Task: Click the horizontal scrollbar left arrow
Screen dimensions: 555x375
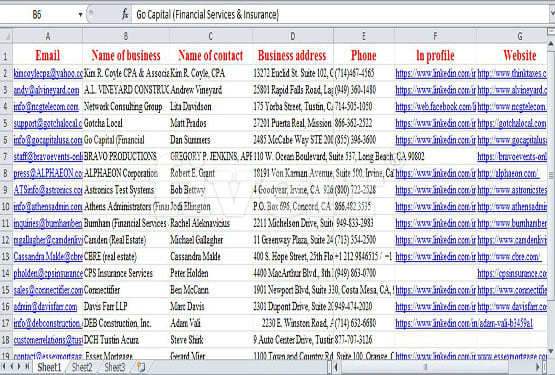Action: tap(336, 367)
